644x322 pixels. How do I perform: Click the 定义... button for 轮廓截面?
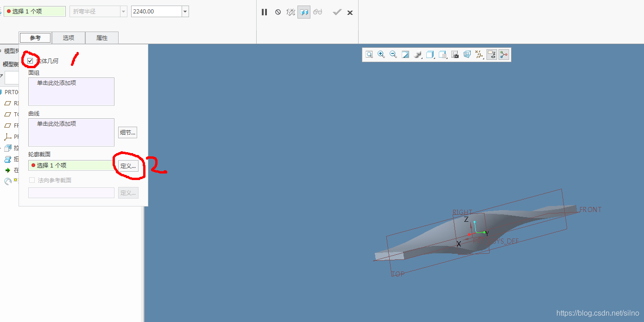click(128, 166)
